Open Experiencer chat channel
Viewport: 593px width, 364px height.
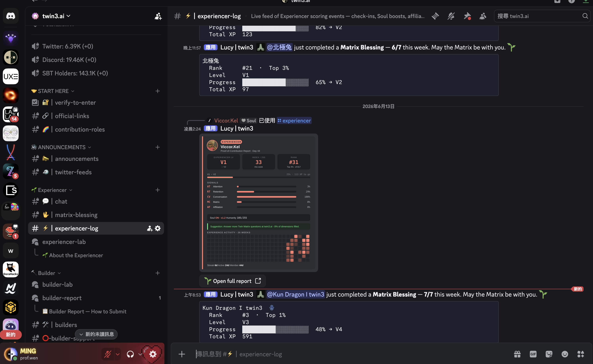96,202
